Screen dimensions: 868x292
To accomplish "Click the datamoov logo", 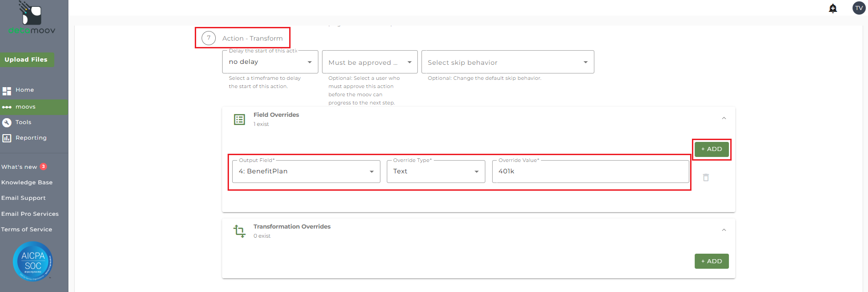I will 32,18.
